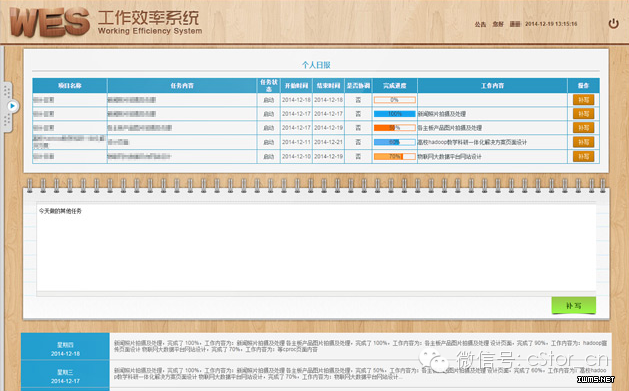This screenshot has height=391, width=629.
Task: Click orange 补写 button in hadoop row
Action: [583, 142]
